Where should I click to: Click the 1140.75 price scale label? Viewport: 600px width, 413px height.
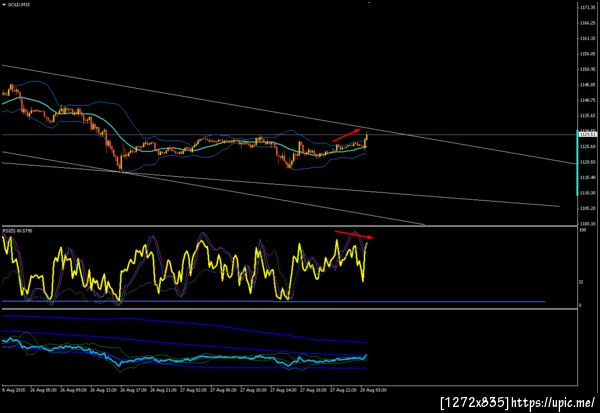coord(587,100)
